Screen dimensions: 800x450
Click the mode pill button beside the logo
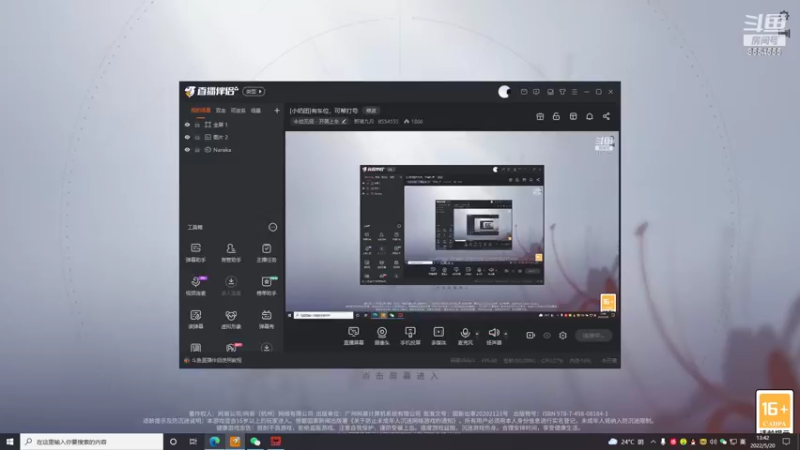coord(254,91)
